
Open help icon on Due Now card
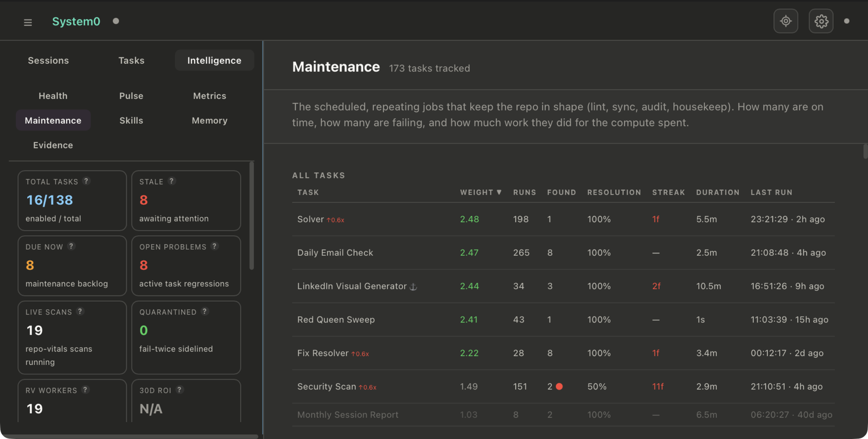(71, 246)
